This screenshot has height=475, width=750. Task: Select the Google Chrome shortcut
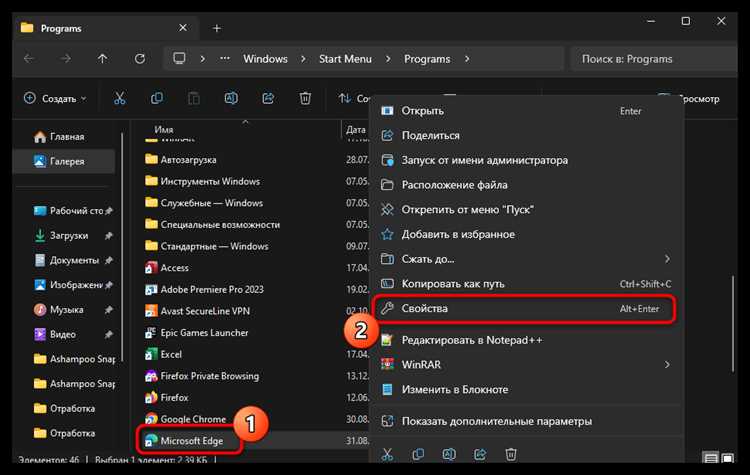click(x=186, y=419)
